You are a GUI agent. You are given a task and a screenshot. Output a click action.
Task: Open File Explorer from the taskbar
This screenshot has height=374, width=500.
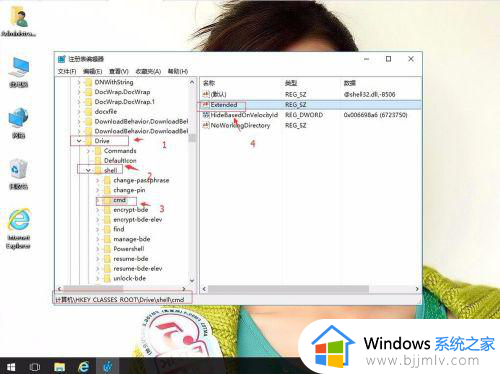point(59,367)
